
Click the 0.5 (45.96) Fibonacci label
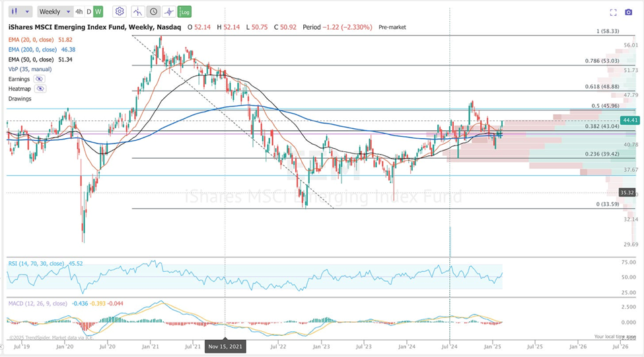606,106
